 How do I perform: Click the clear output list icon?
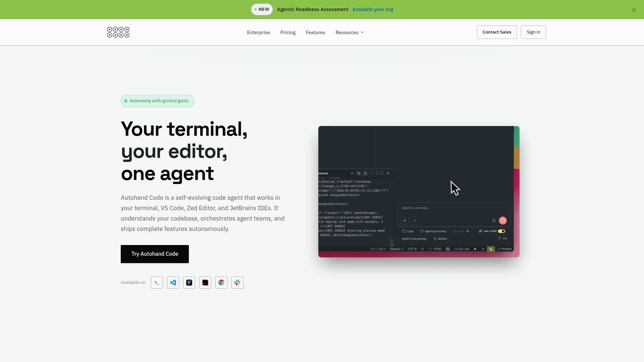click(x=359, y=173)
